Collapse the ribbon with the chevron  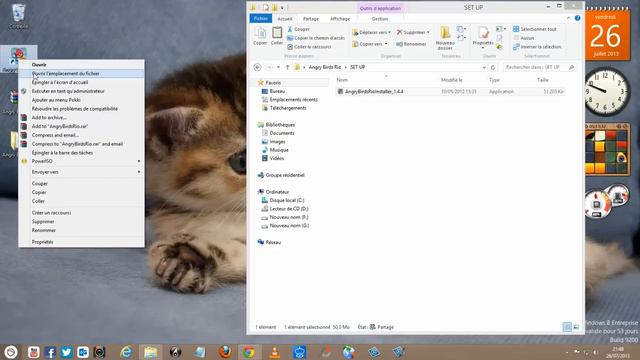point(568,18)
